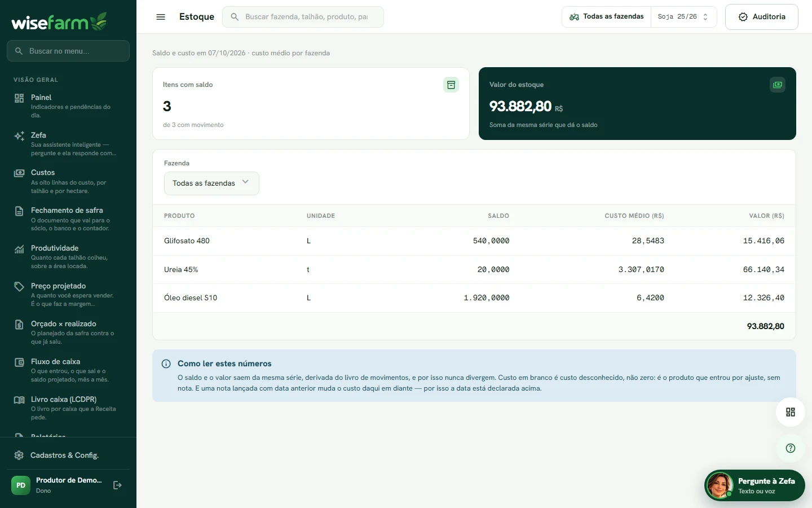Click the SALDO column header
This screenshot has height=508, width=812.
click(498, 216)
